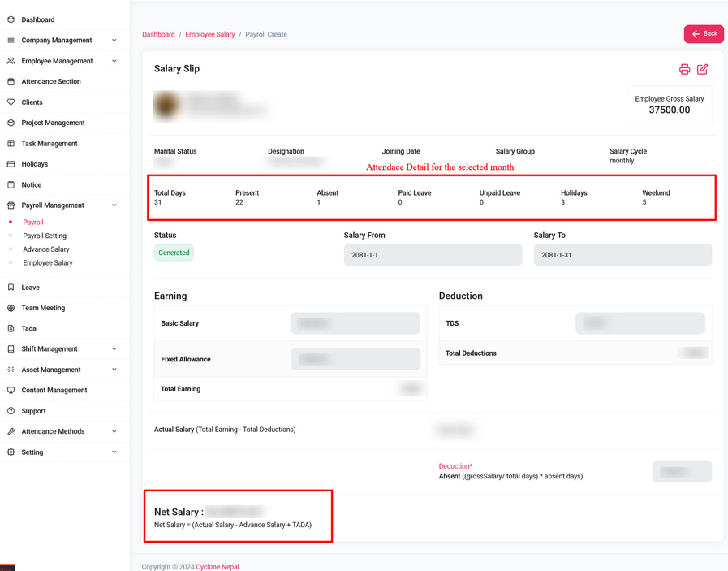Open the Cyclone Nepal footer link

pos(218,567)
